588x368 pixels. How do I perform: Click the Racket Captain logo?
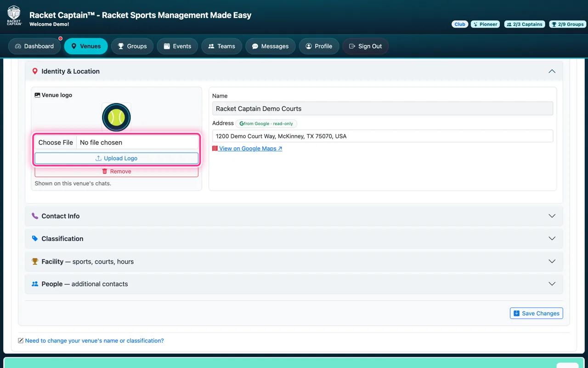click(14, 15)
